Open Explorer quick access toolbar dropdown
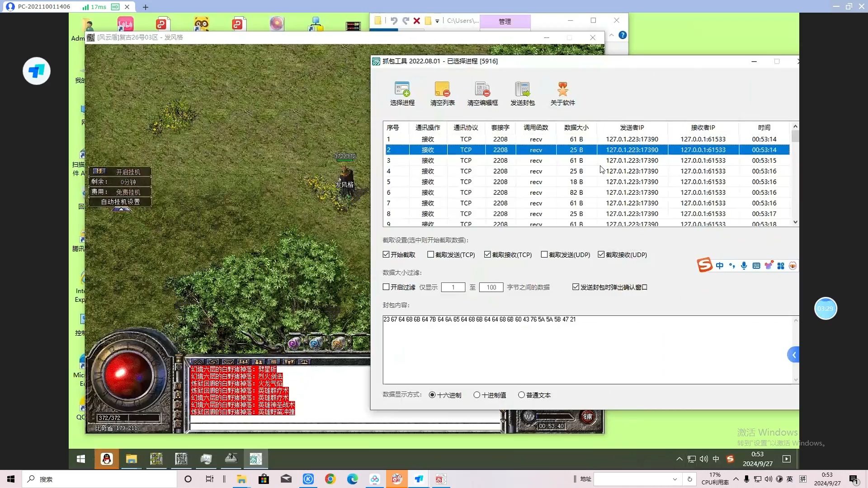The width and height of the screenshot is (868, 488). point(437,21)
